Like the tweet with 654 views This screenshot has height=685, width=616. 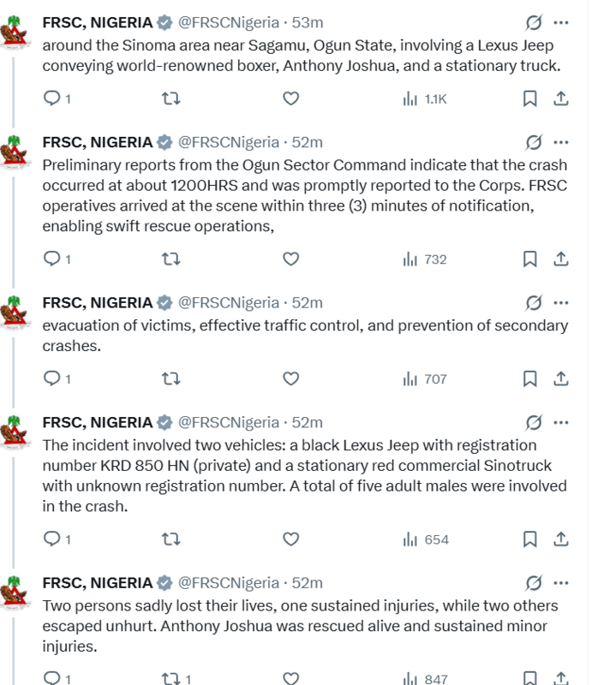pyautogui.click(x=290, y=539)
